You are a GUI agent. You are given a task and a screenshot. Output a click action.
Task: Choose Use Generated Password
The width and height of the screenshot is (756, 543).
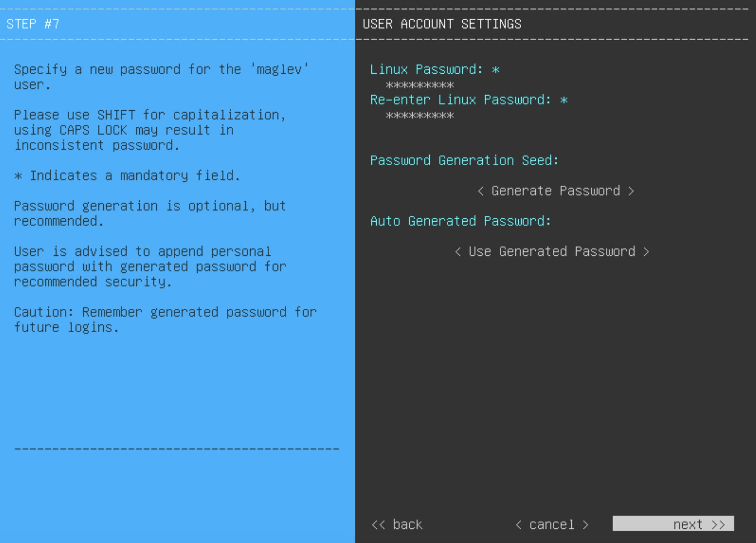(552, 252)
